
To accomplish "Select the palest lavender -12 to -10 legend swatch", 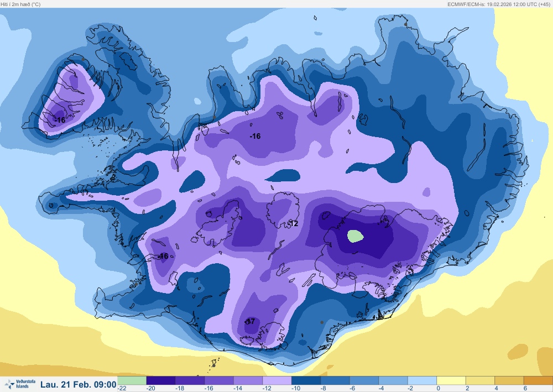I will click(x=277, y=380).
